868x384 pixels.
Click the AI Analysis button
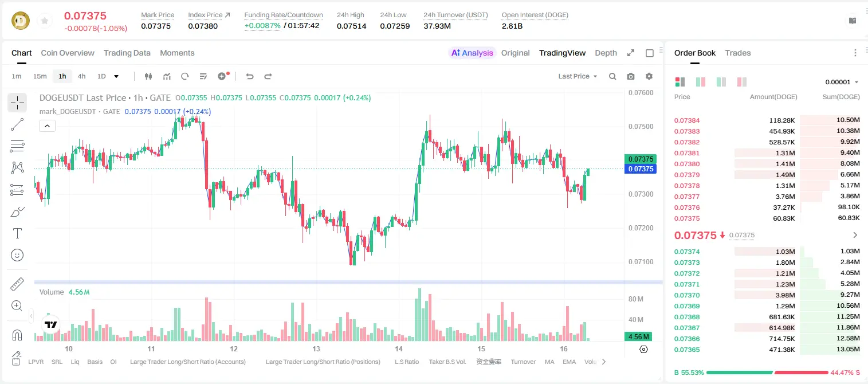point(472,53)
